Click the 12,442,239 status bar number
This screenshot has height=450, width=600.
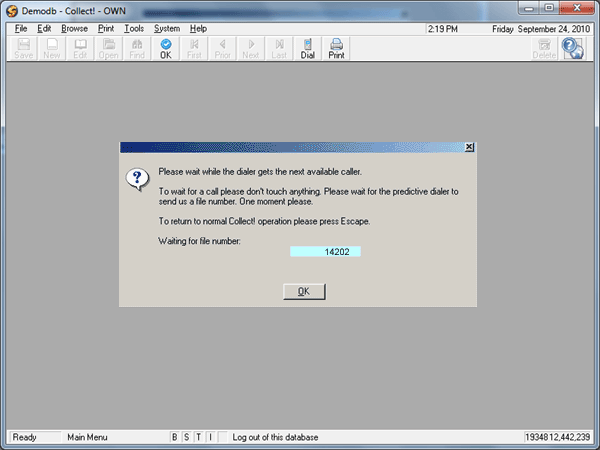click(x=570, y=437)
